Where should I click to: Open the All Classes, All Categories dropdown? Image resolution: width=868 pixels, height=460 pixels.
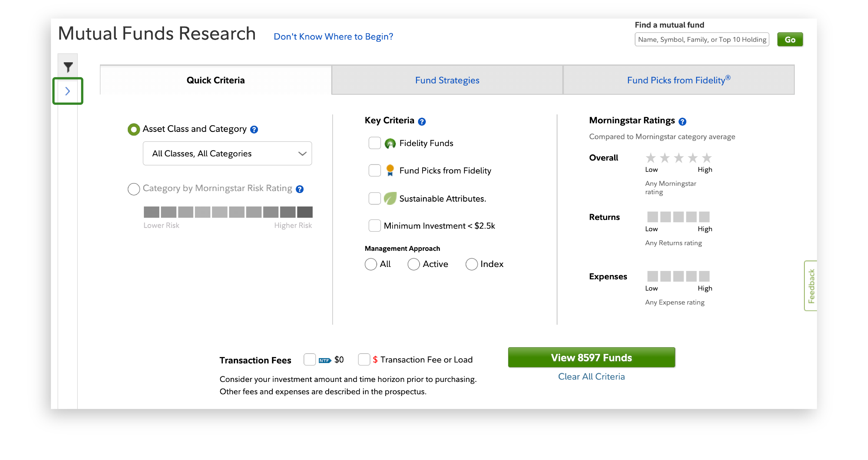tap(227, 154)
